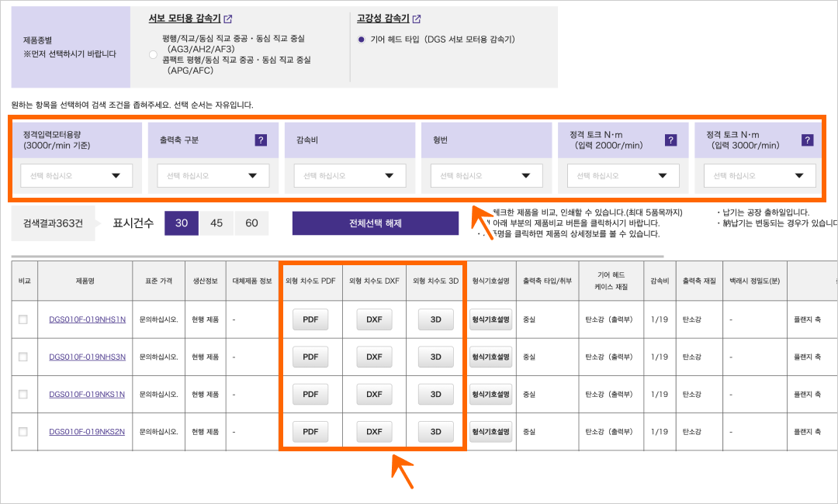This screenshot has height=504, width=838.
Task: Open the 형번 dropdown list
Action: [486, 176]
